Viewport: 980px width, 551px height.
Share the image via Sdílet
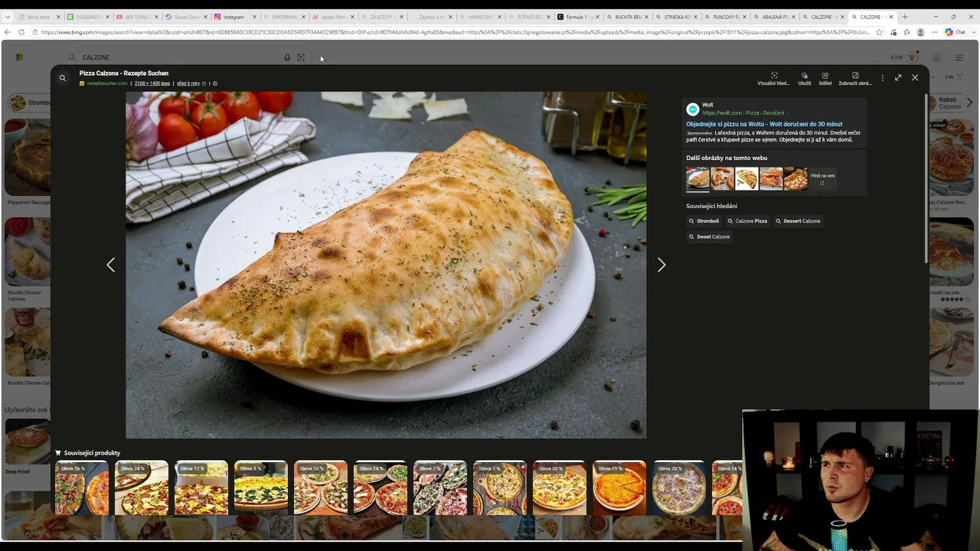[x=825, y=79]
